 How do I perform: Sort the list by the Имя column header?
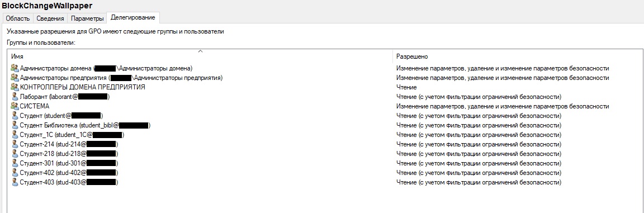pyautogui.click(x=200, y=56)
